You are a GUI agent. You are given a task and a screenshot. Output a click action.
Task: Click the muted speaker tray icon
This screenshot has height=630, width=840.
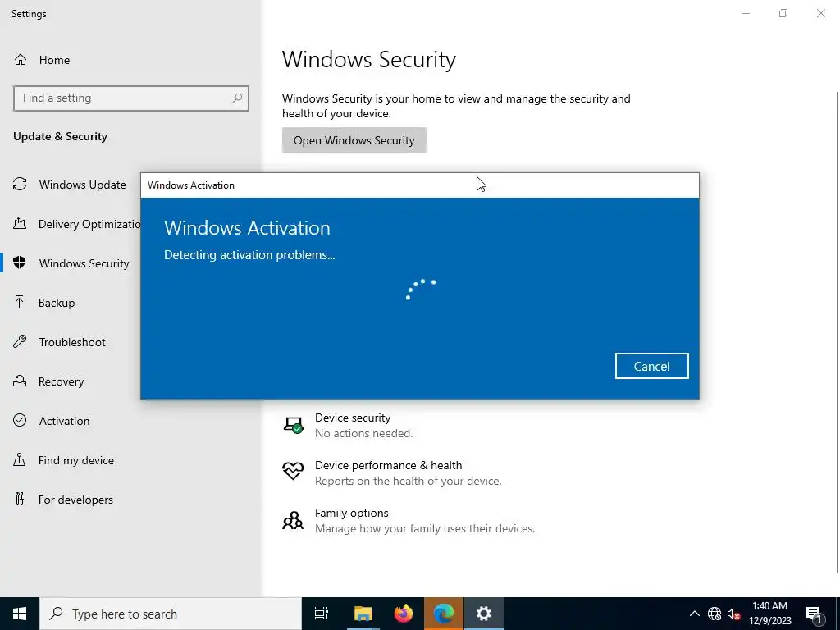point(733,614)
